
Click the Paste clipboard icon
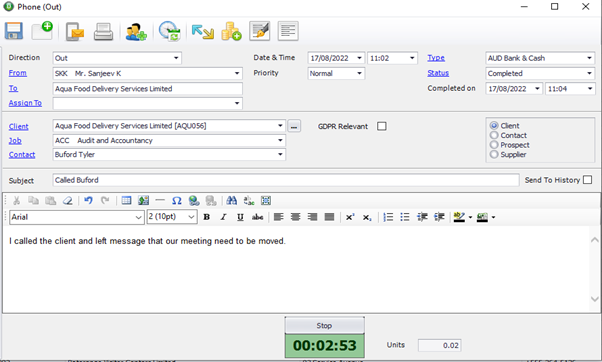coord(50,200)
